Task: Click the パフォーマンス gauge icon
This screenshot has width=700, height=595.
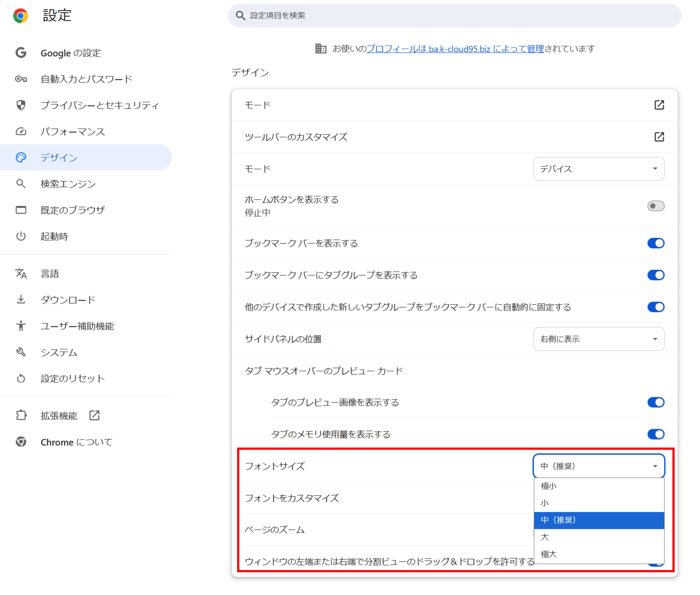Action: tap(21, 131)
